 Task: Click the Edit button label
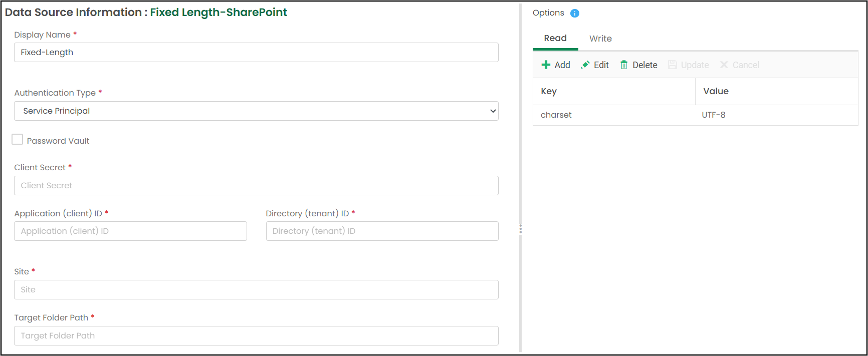[x=601, y=65]
